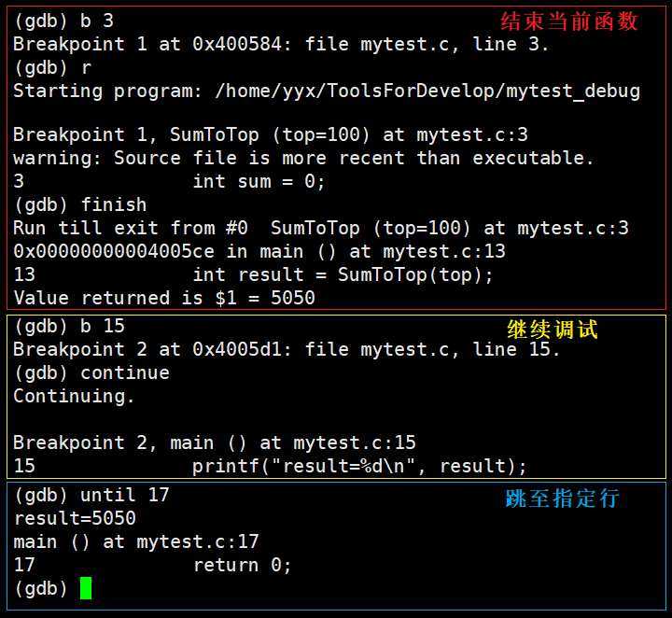The height and width of the screenshot is (618, 672).
Task: Click the "finish" command
Action: click(113, 204)
